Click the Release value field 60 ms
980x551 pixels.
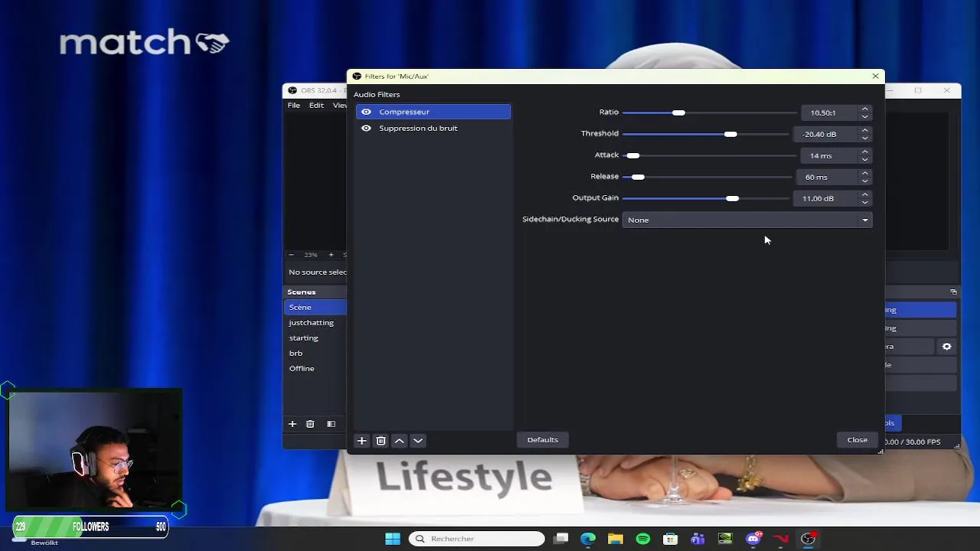point(827,177)
